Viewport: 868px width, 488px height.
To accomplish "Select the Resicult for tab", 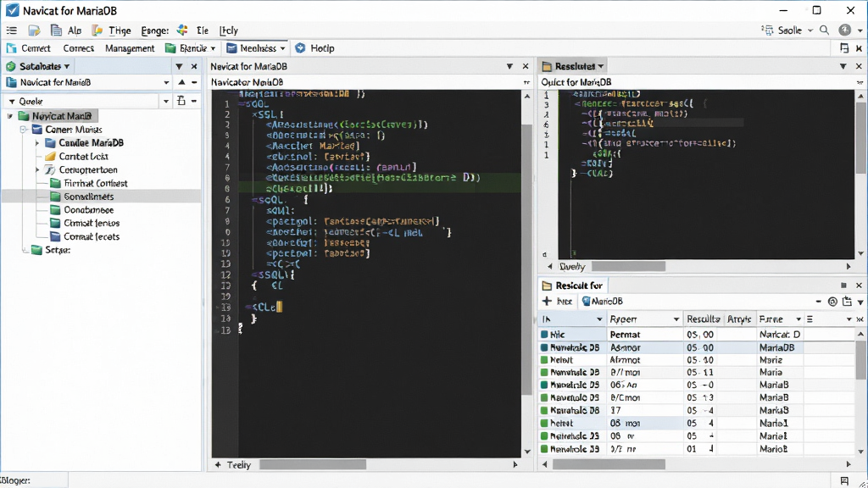I will pyautogui.click(x=572, y=286).
